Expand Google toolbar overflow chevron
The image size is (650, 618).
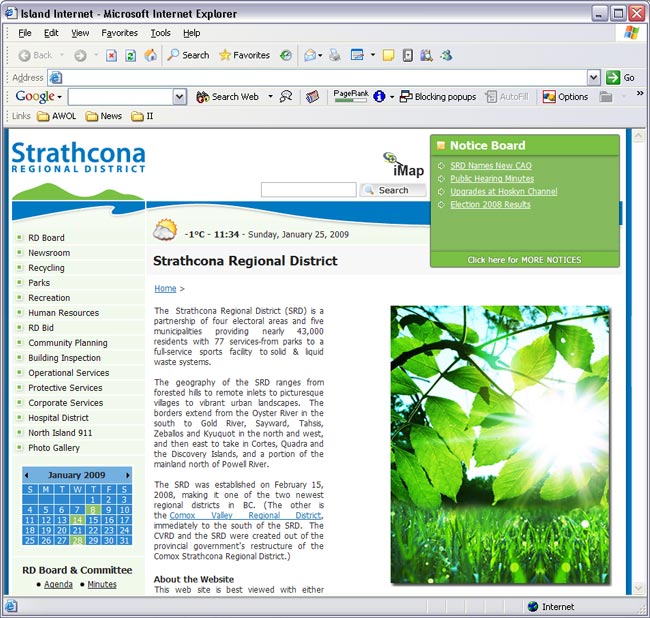tap(640, 94)
